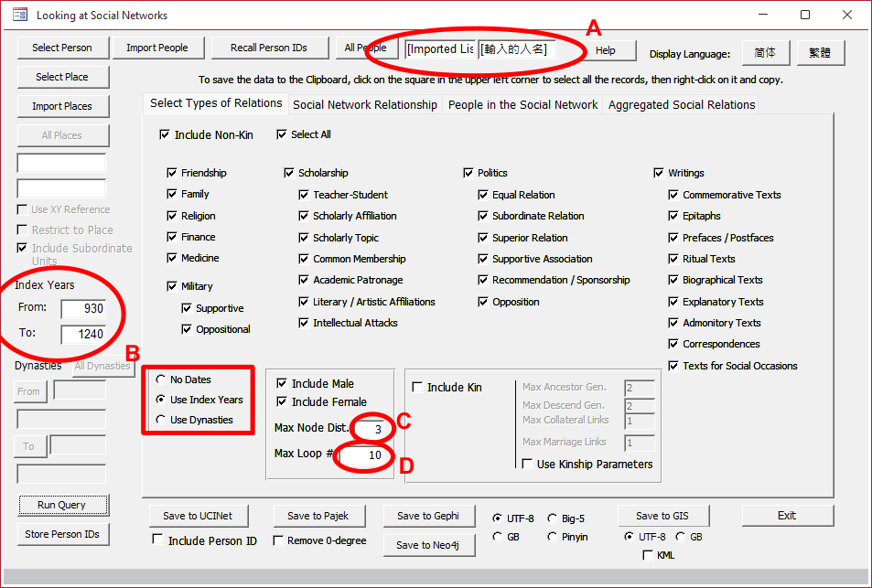This screenshot has height=588, width=872.
Task: Uncheck the Friendship relation checkbox
Action: 172,173
